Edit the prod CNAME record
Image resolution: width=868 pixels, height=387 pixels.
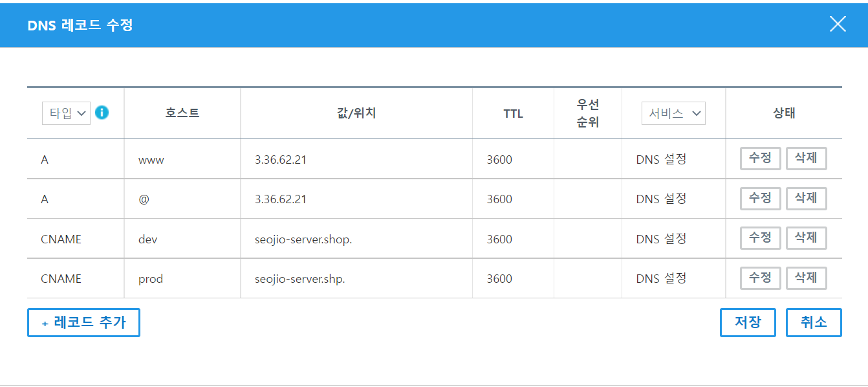[760, 278]
